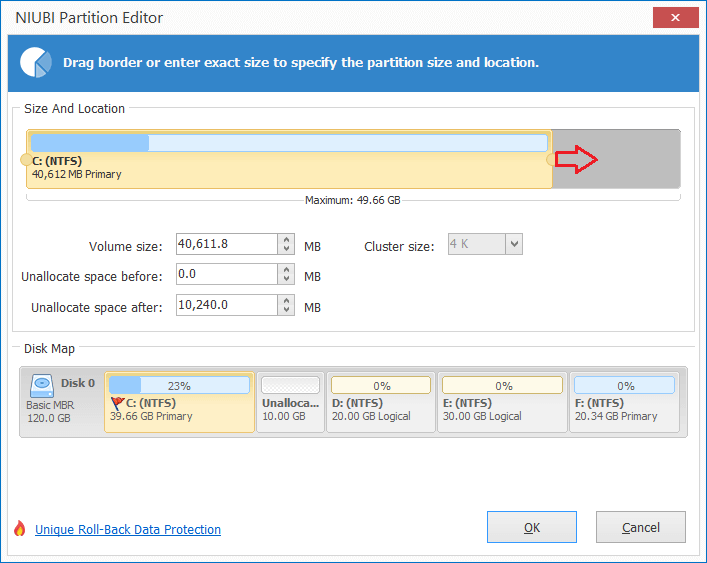Open Unique Roll-Back Data Protection link
This screenshot has height=563, width=707.
(x=128, y=529)
